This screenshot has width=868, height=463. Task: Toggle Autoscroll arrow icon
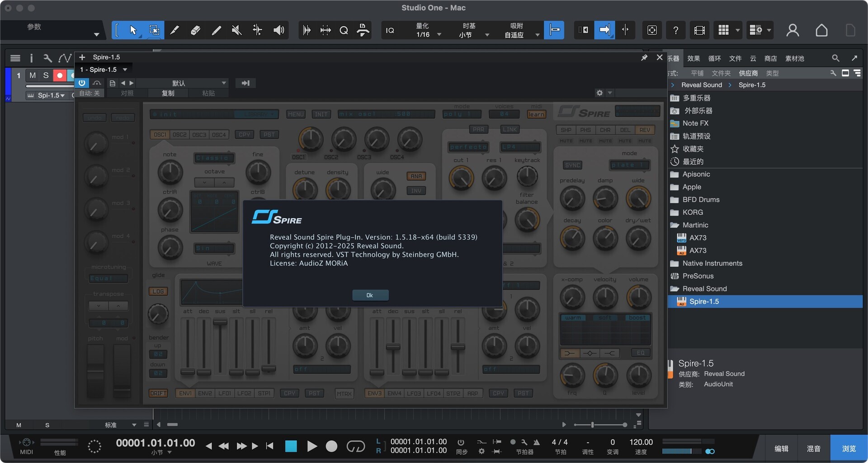coord(604,30)
